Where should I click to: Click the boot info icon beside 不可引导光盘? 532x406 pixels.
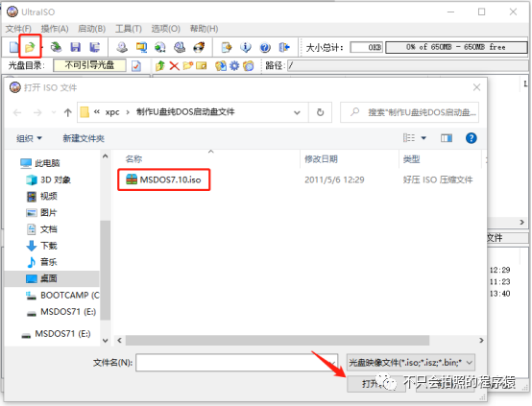pos(136,65)
